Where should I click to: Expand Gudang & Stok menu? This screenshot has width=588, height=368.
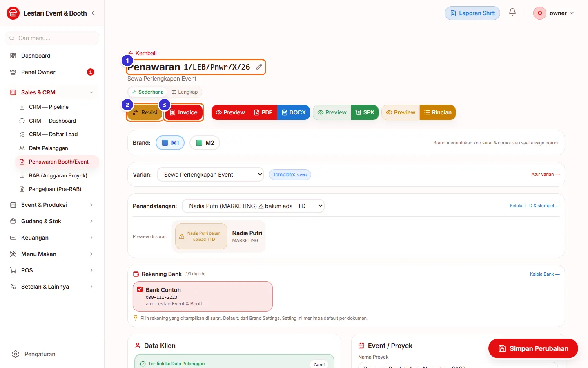(52, 221)
